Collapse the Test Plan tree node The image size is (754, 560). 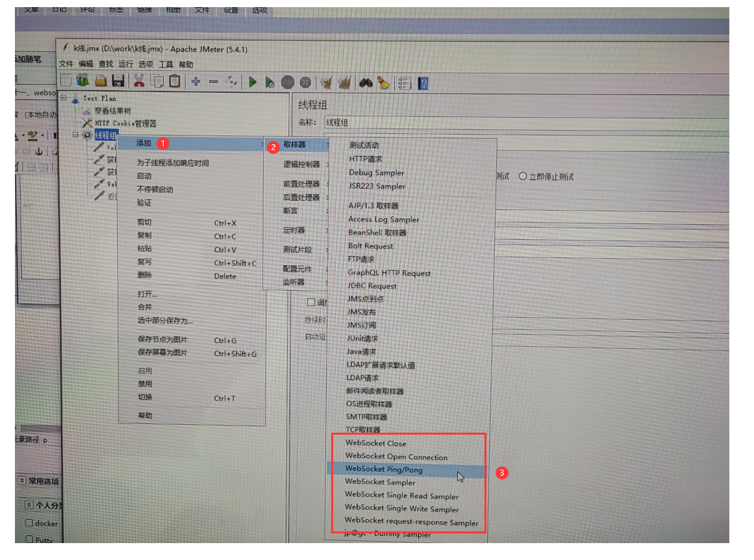[63, 97]
